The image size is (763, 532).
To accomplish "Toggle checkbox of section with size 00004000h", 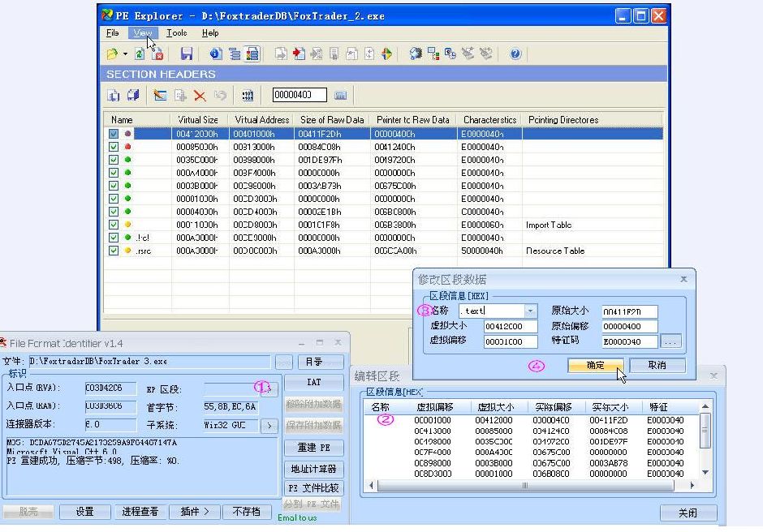I will [x=114, y=212].
